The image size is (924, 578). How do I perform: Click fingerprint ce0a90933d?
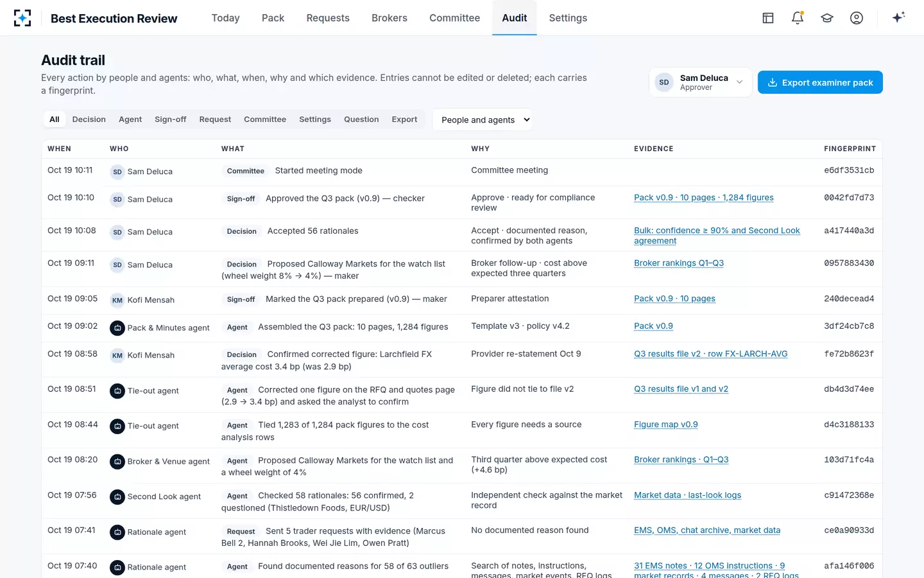point(849,530)
